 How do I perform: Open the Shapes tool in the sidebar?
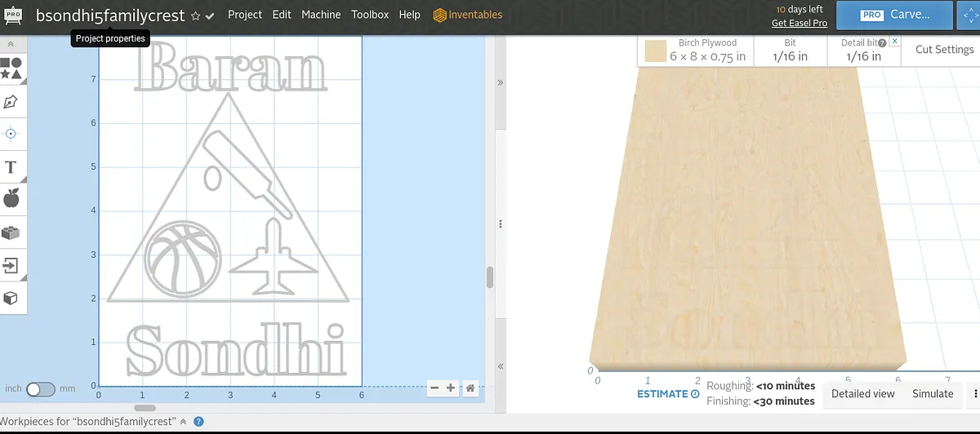[x=11, y=69]
